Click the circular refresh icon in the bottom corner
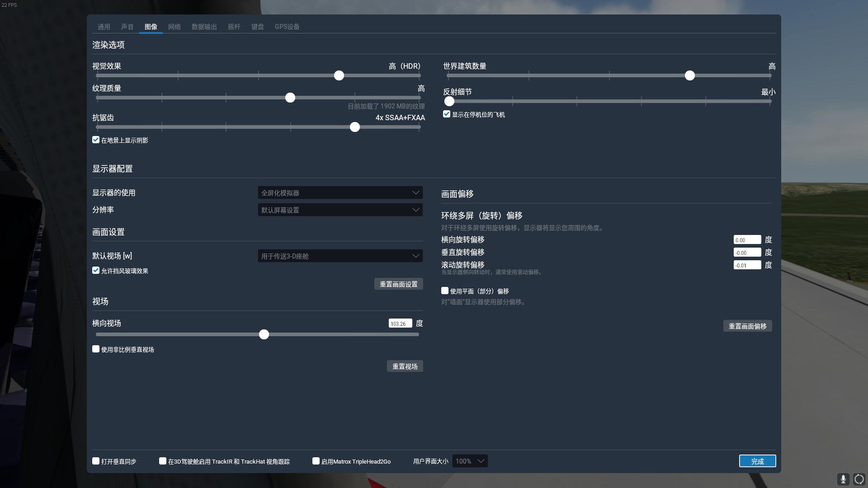This screenshot has height=488, width=868. [859, 479]
